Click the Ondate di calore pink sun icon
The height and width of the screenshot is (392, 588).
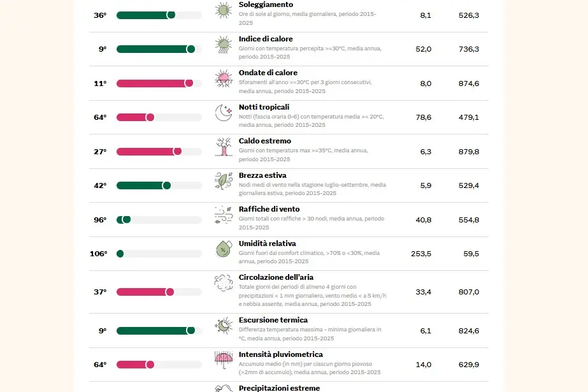[x=223, y=79]
